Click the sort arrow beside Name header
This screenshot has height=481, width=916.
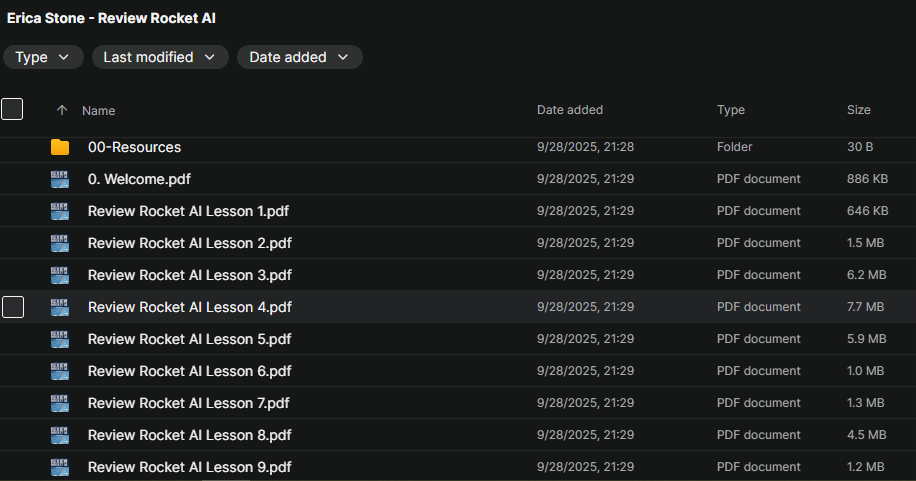pyautogui.click(x=62, y=111)
